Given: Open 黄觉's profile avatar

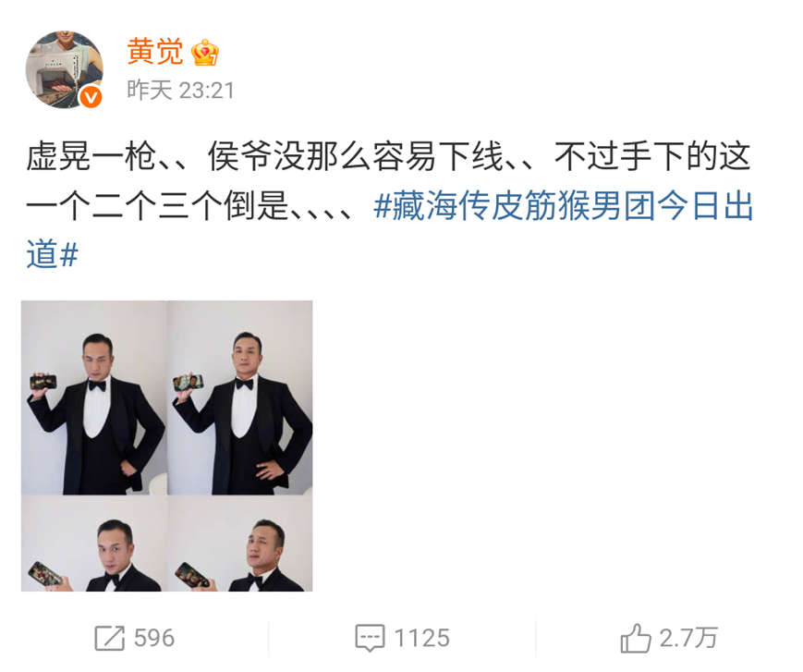Looking at the screenshot, I should pyautogui.click(x=65, y=69).
